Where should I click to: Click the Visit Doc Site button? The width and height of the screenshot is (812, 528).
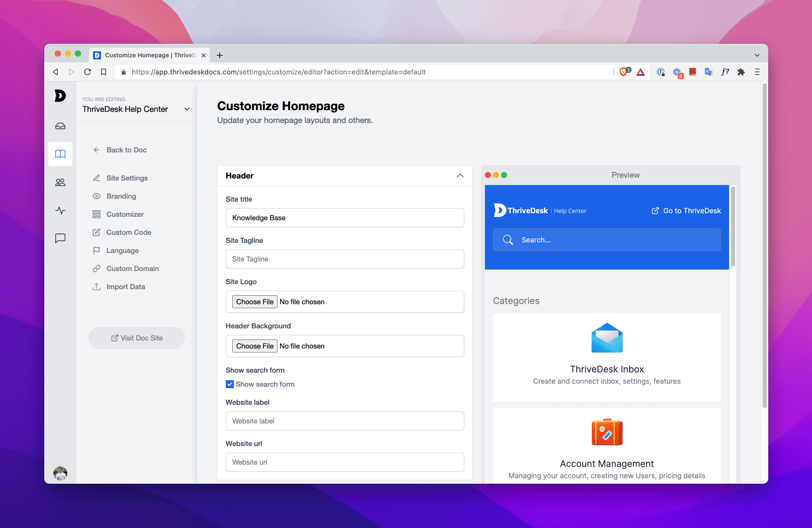(137, 338)
